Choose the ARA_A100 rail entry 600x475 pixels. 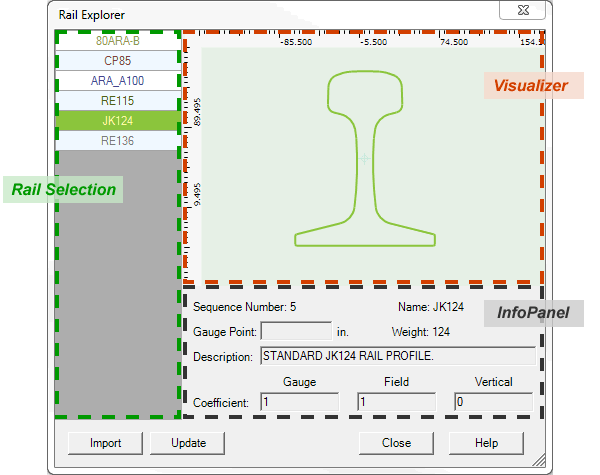tap(117, 81)
